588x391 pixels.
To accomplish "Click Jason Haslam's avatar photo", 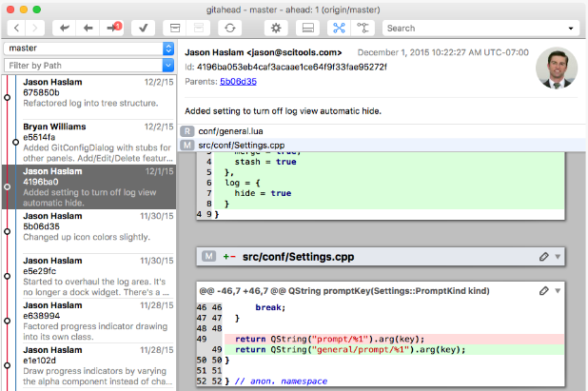I will point(557,68).
